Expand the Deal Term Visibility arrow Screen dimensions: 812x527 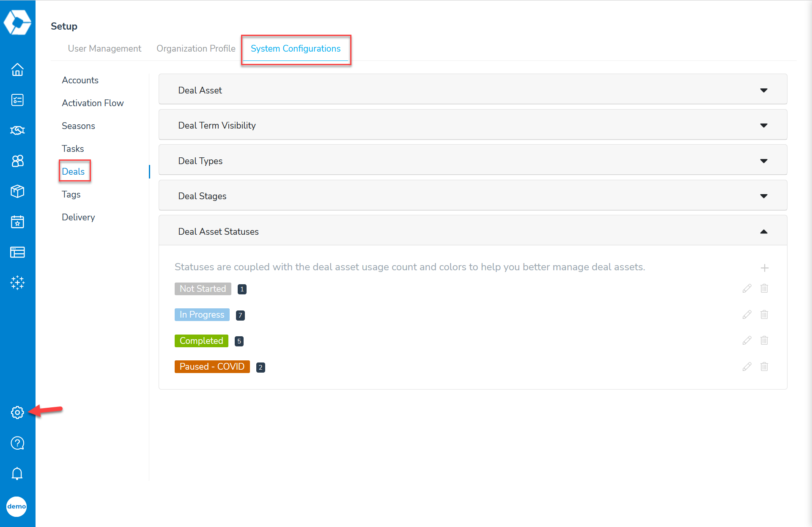(764, 126)
